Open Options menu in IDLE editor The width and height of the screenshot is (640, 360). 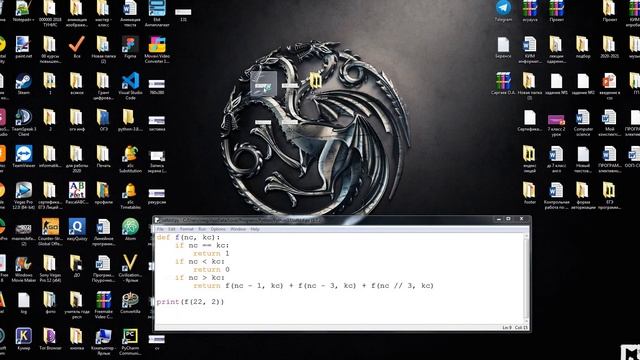point(218,229)
